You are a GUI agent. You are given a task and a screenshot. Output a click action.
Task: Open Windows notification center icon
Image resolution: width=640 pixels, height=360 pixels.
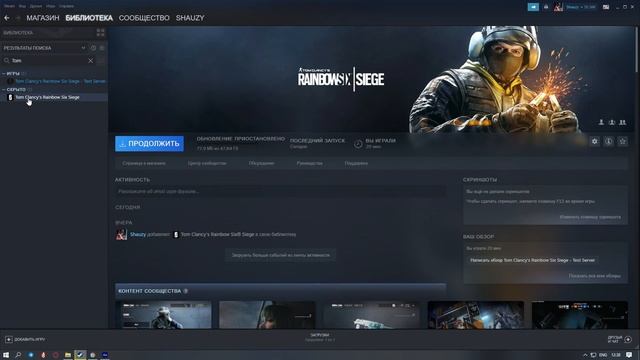(629, 355)
